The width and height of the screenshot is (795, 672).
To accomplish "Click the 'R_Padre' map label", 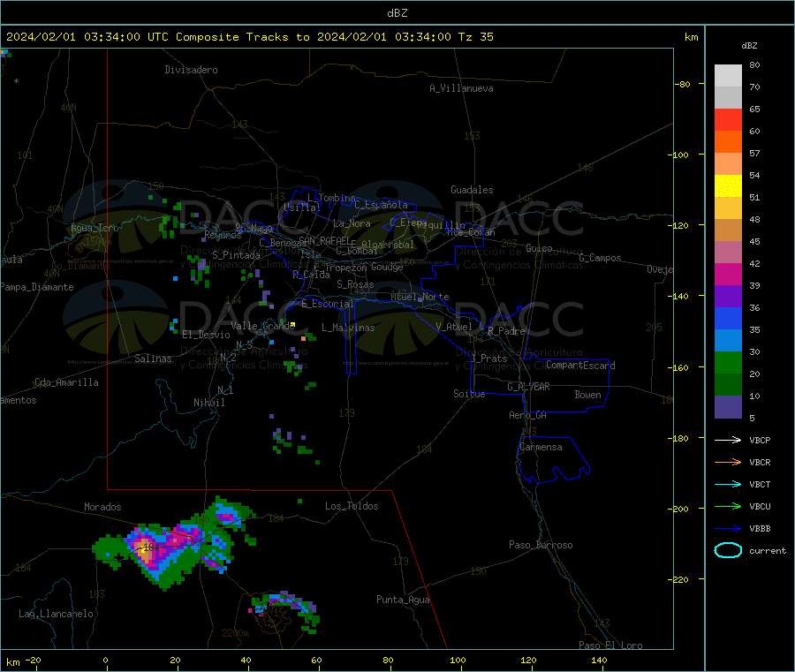I will pyautogui.click(x=506, y=331).
